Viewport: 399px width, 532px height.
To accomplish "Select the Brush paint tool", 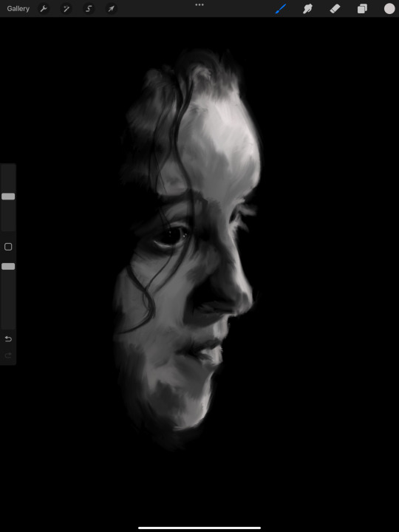I will 281,9.
